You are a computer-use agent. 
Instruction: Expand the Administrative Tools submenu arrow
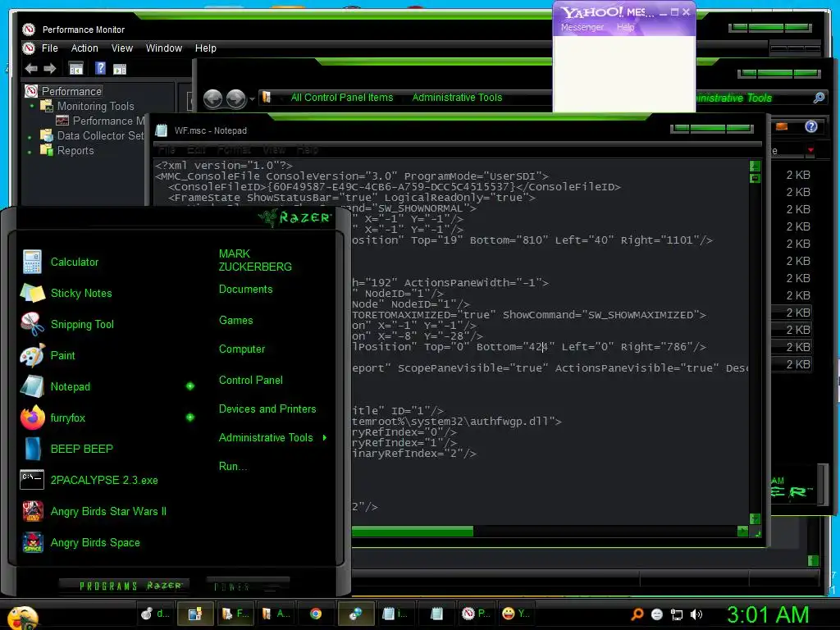pos(325,438)
